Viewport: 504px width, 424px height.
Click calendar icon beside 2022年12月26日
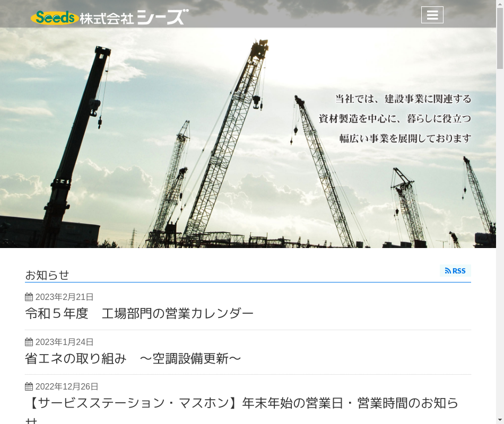[x=29, y=386]
